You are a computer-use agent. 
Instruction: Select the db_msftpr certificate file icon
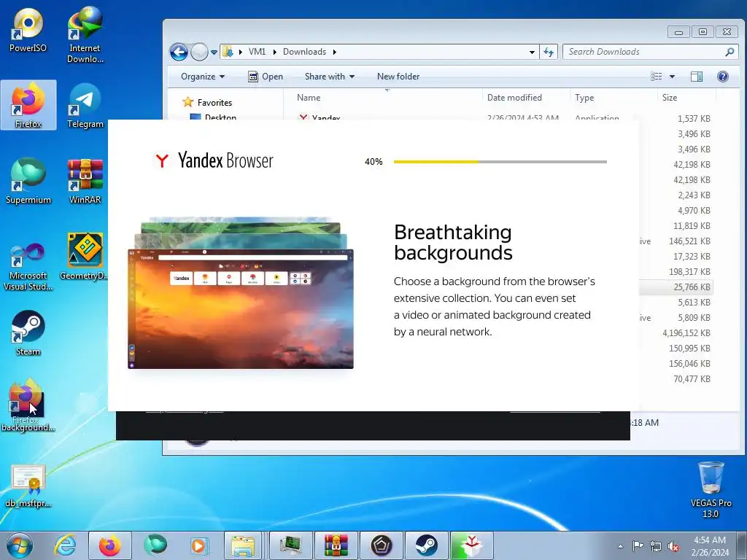click(28, 486)
